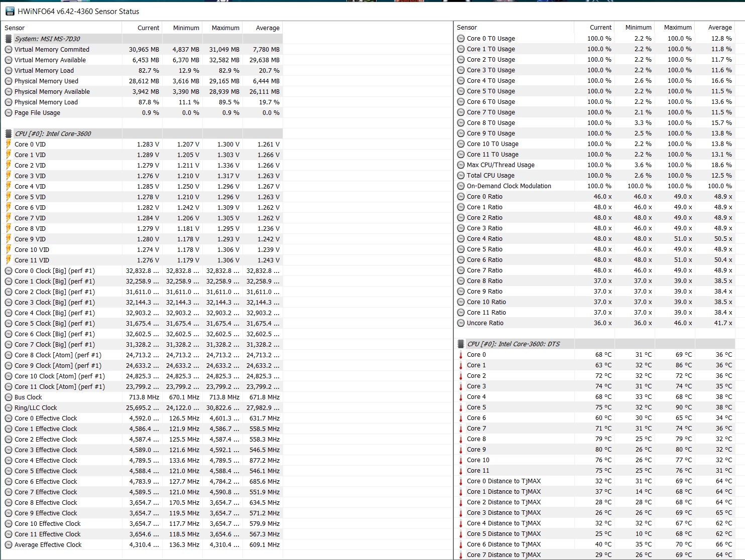Select the 'CPU [#0]: Intel Core-3600: DTS' group heading
This screenshot has height=560, width=745.
click(x=513, y=344)
